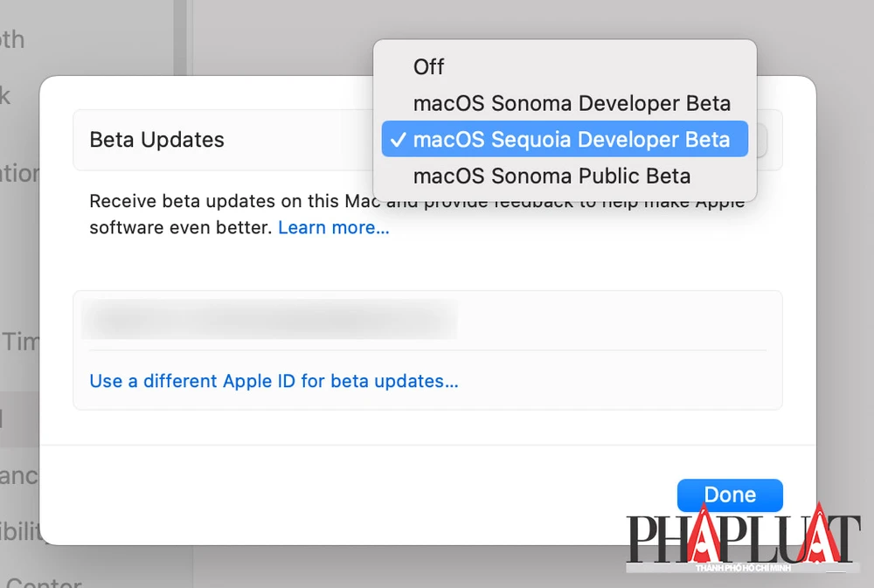Screen dimensions: 874x588
Task: Click the Done button
Action: [730, 495]
